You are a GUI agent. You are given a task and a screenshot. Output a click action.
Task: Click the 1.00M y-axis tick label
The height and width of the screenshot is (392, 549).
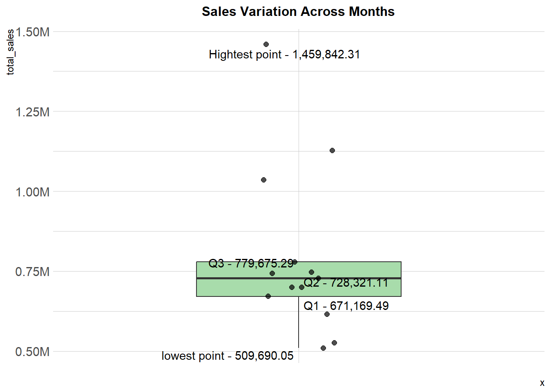[32, 192]
